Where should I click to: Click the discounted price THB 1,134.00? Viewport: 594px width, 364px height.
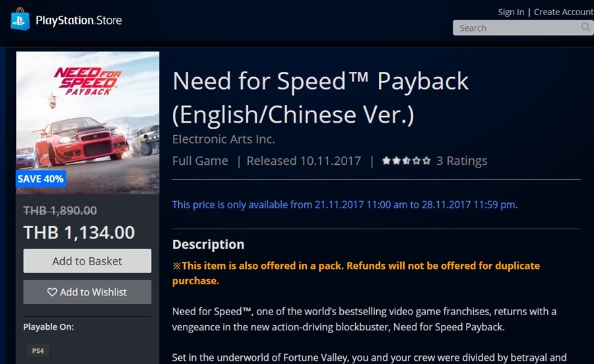point(79,232)
